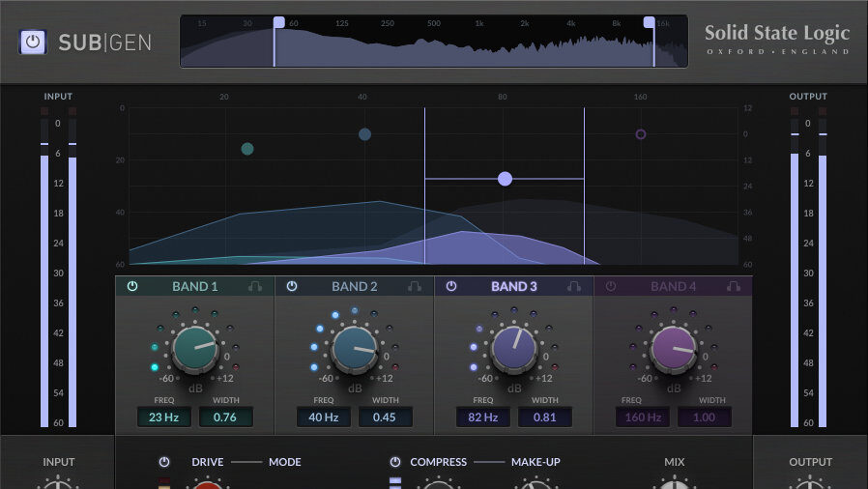Click the red Drive knob
The height and width of the screenshot is (489, 868).
208,485
